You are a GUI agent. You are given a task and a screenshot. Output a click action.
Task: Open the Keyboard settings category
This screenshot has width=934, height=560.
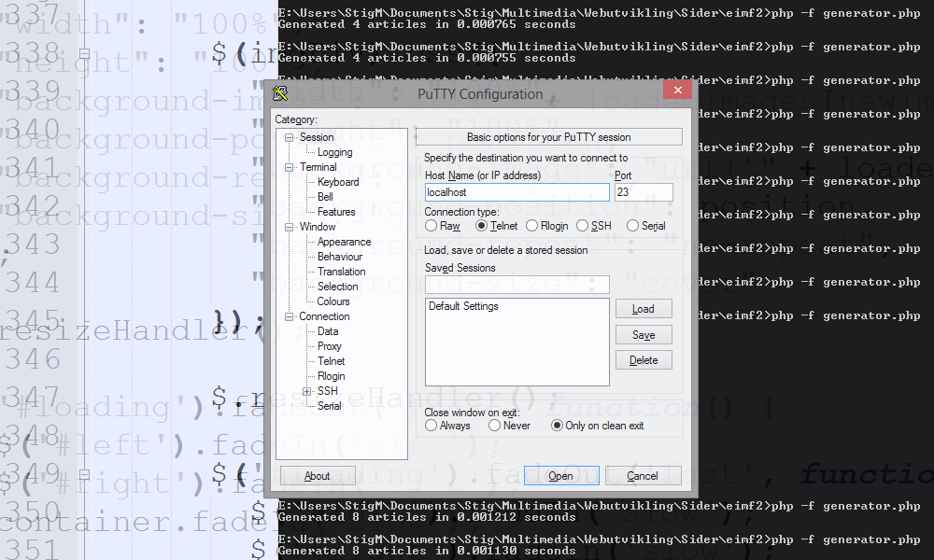coord(338,182)
